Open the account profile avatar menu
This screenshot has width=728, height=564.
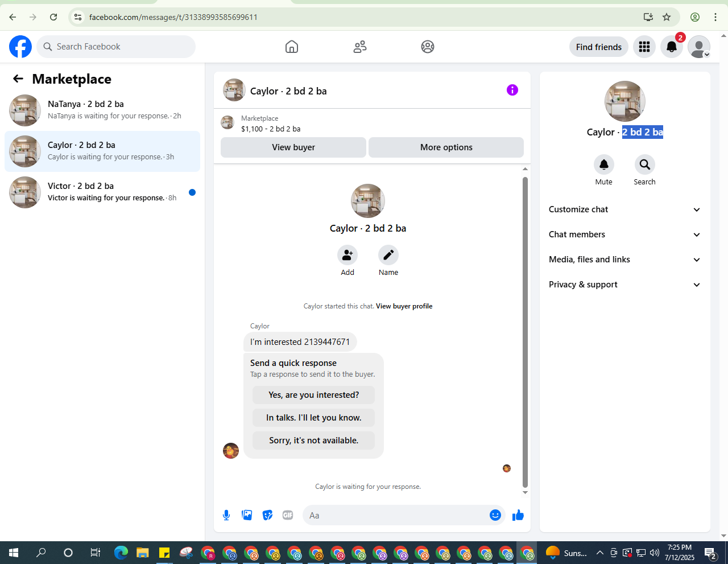click(x=699, y=47)
